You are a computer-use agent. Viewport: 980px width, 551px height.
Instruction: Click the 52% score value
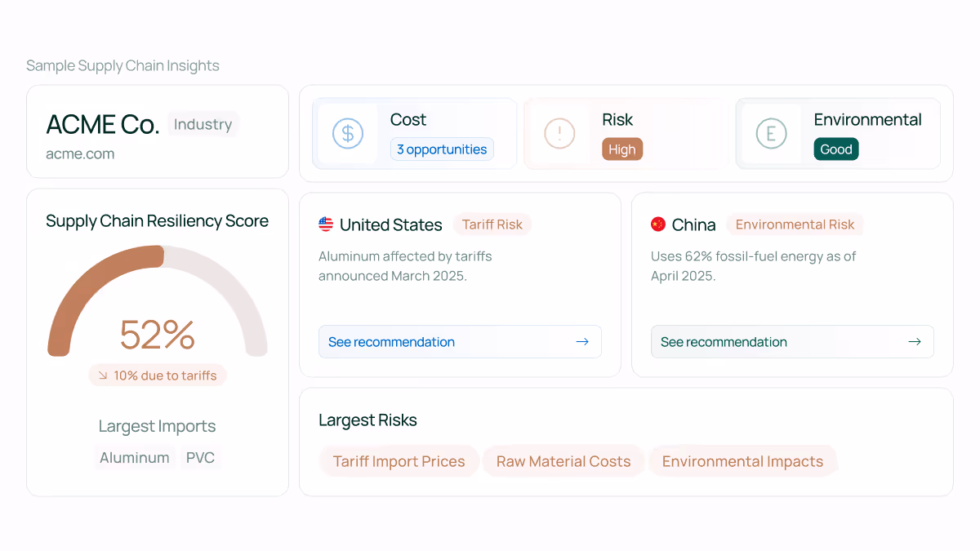pyautogui.click(x=158, y=335)
